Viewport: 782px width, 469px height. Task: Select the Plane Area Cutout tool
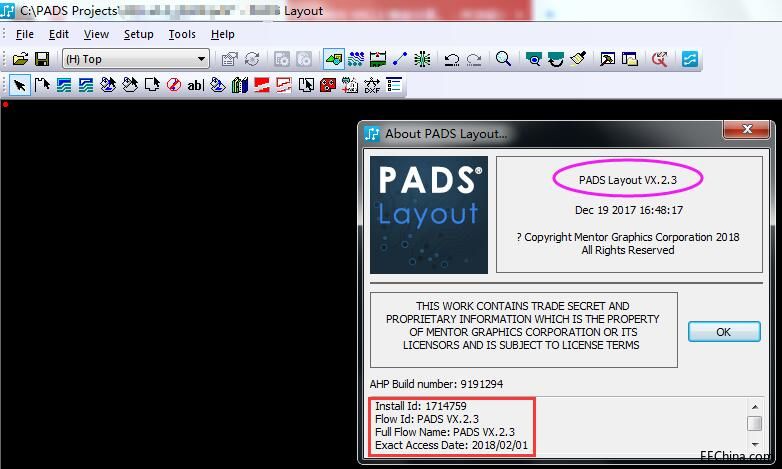283,85
